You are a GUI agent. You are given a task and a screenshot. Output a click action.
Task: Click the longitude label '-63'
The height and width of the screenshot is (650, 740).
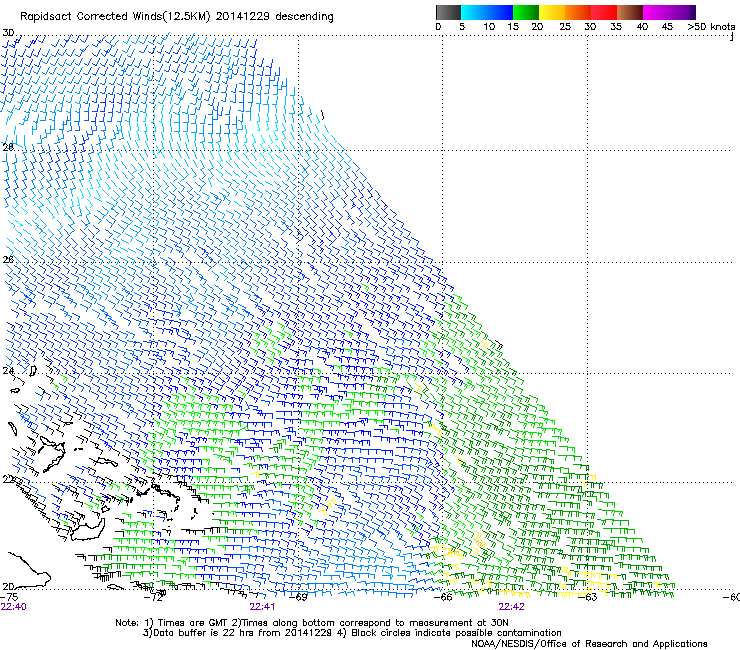pos(588,597)
